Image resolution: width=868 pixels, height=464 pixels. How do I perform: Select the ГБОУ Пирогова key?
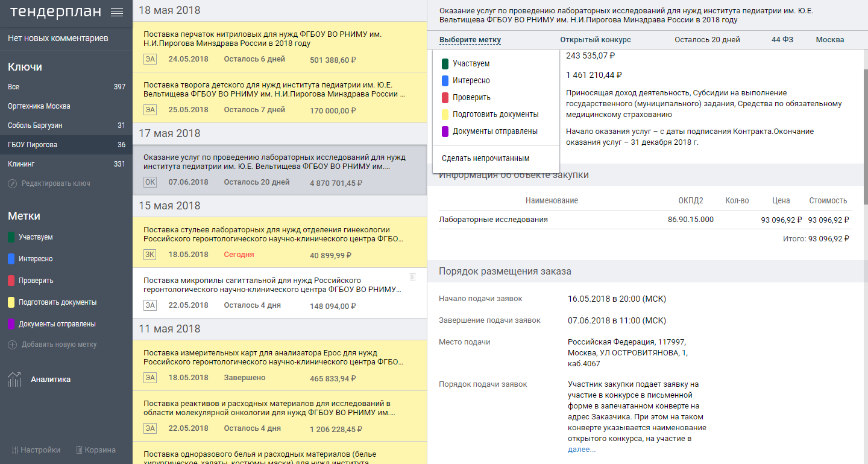coord(66,145)
